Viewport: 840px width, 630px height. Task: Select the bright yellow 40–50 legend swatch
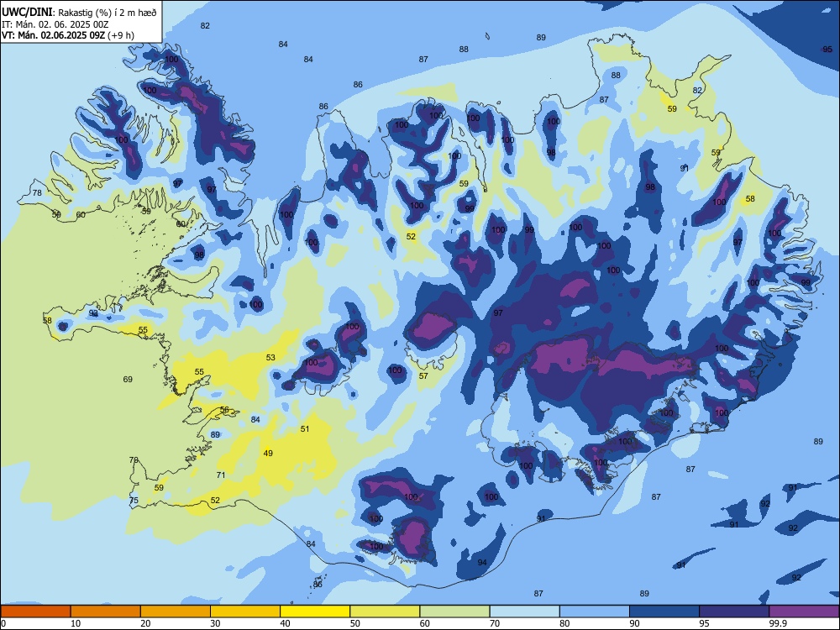click(x=315, y=612)
